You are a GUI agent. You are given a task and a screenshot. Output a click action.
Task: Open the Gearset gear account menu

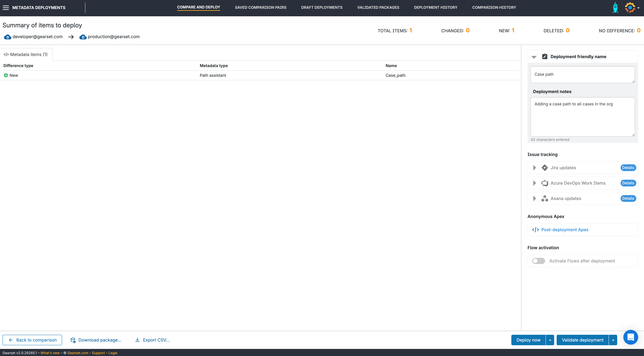coord(630,8)
